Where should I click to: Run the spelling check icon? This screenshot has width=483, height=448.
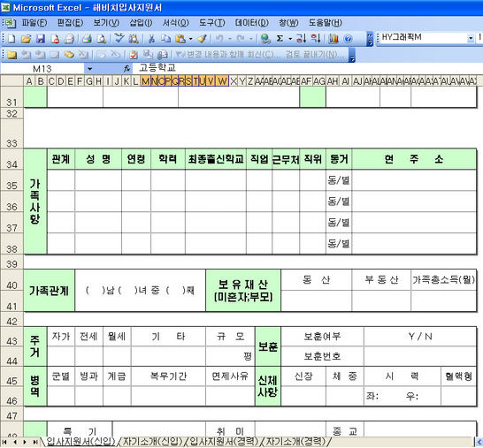119,39
